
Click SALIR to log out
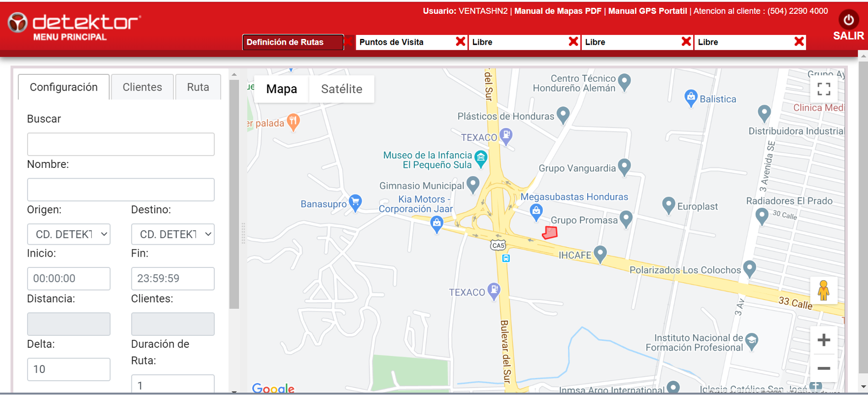coord(848,36)
